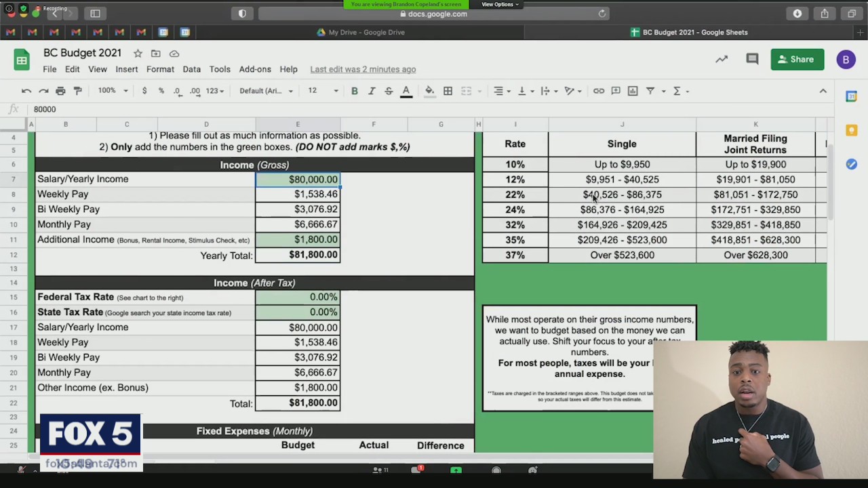Insert a chart from the toolbar

pos(633,91)
